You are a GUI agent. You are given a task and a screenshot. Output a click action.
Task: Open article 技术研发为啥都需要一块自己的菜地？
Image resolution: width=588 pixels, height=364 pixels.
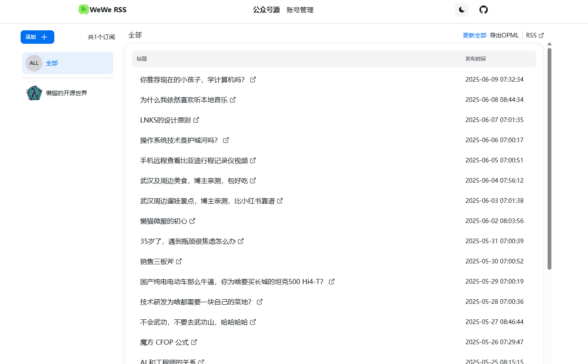[196, 302]
